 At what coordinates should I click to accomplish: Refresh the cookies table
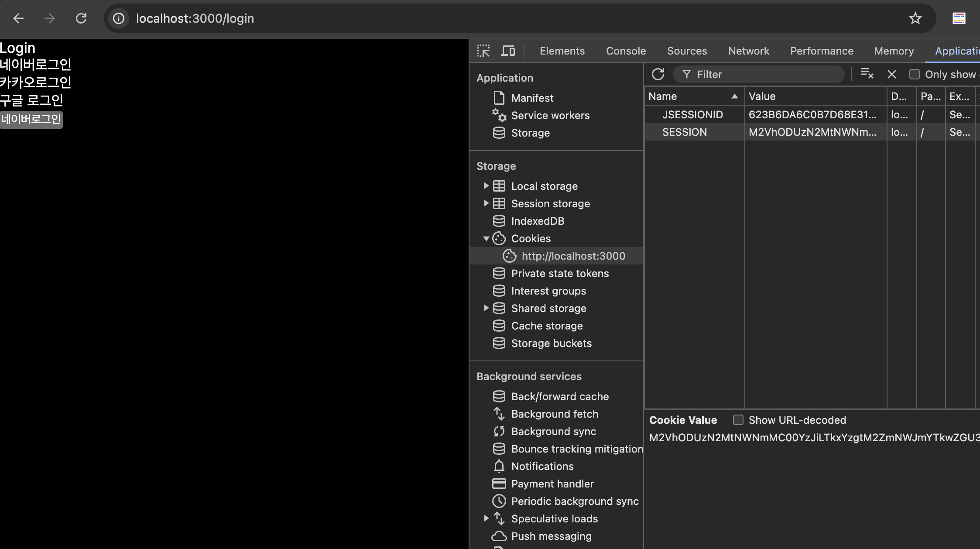click(658, 74)
